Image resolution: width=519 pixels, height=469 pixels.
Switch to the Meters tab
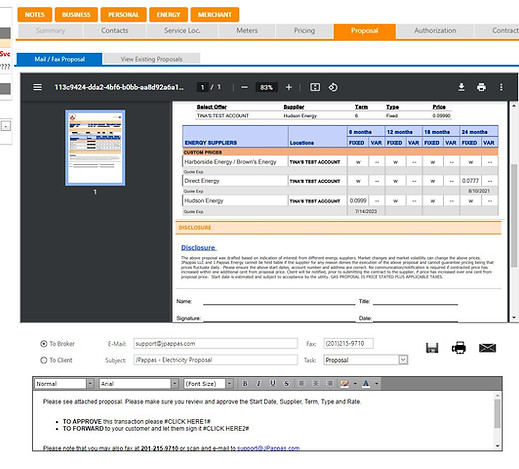pyautogui.click(x=247, y=31)
